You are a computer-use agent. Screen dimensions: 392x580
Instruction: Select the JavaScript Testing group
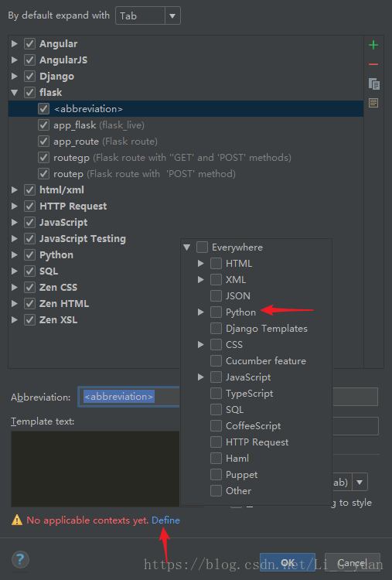click(83, 239)
